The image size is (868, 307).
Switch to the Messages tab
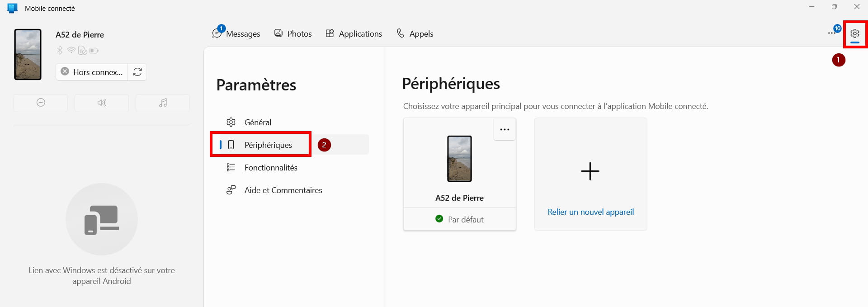236,33
